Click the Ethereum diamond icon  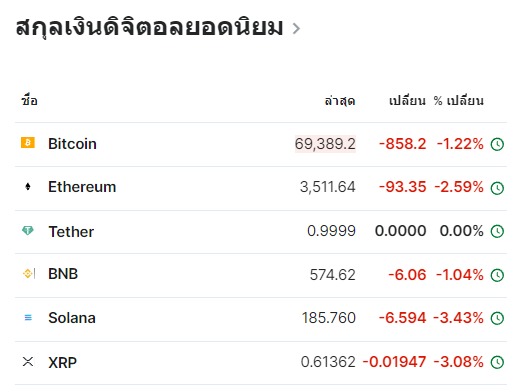(x=28, y=187)
